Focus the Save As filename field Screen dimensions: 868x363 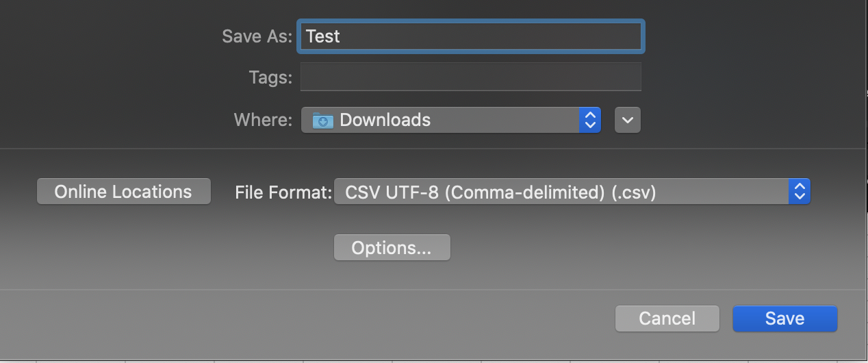coord(471,36)
